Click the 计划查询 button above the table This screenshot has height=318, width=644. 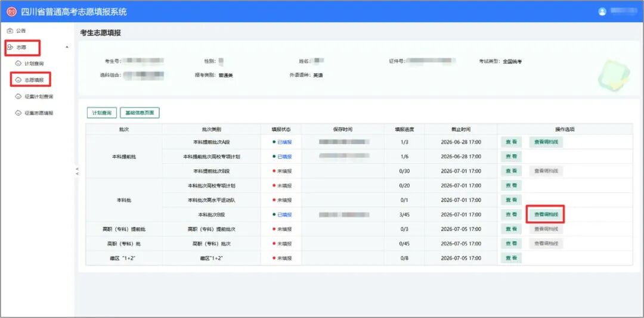tap(102, 113)
